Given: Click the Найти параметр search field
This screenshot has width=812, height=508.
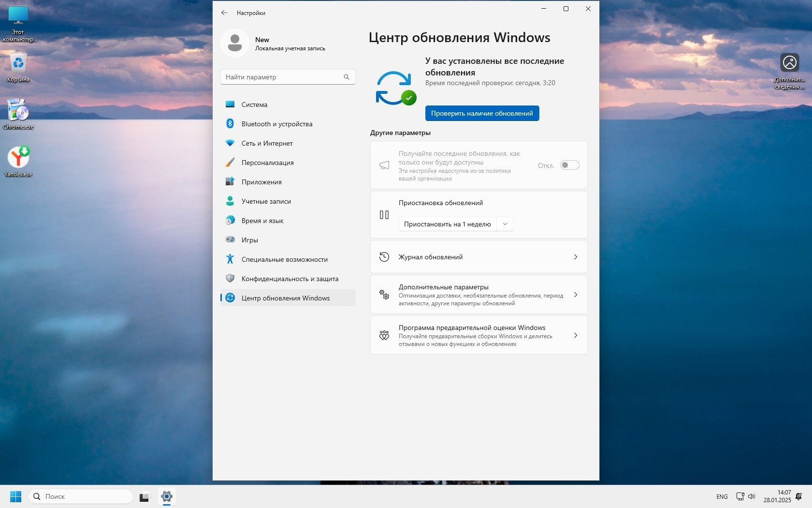Looking at the screenshot, I should [x=283, y=77].
